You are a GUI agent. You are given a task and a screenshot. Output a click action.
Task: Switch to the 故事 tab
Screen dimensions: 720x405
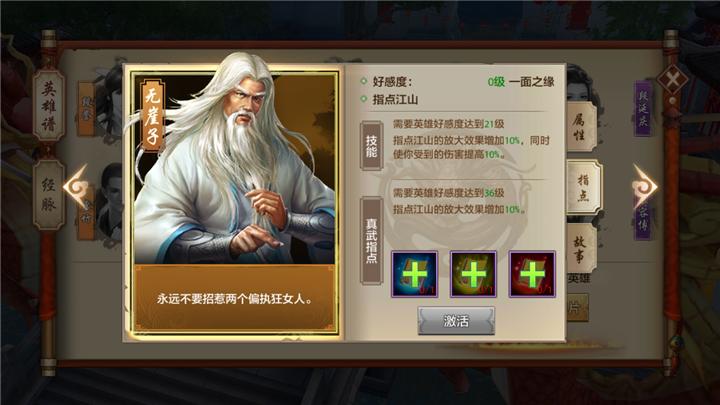[x=581, y=249]
